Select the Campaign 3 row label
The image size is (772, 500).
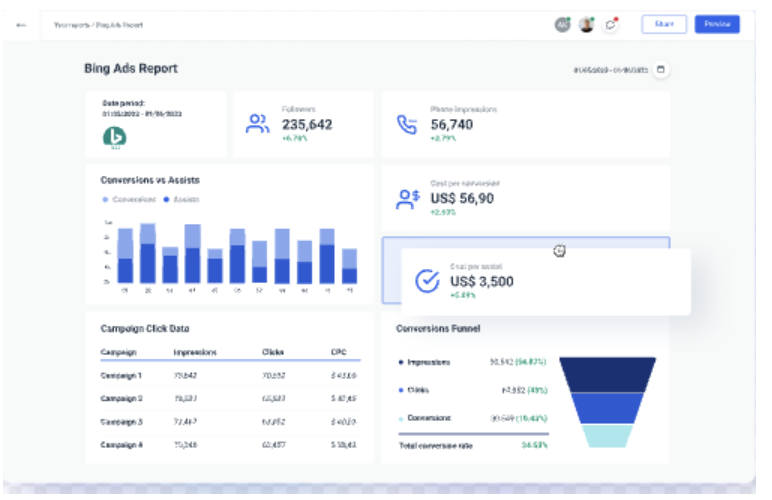pos(122,422)
